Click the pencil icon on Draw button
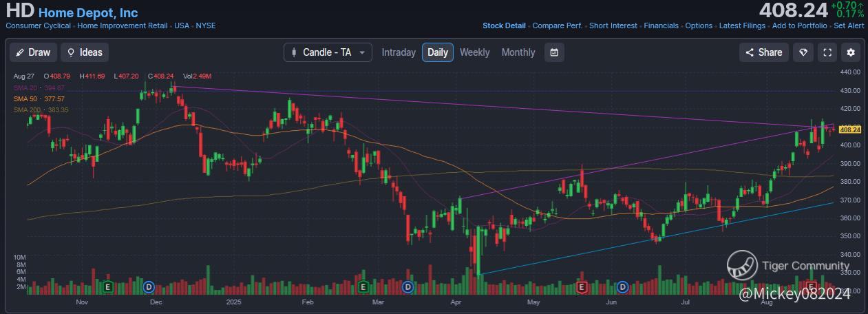 point(20,52)
